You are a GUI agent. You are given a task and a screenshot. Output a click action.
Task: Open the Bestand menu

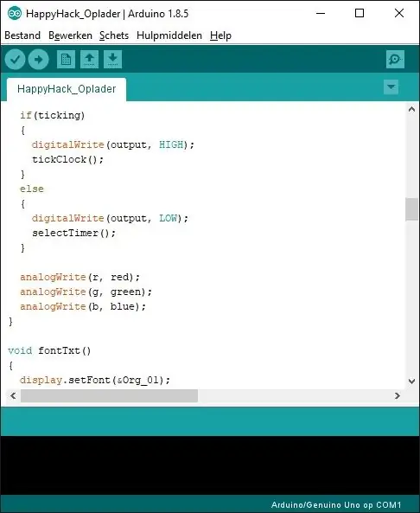point(22,35)
